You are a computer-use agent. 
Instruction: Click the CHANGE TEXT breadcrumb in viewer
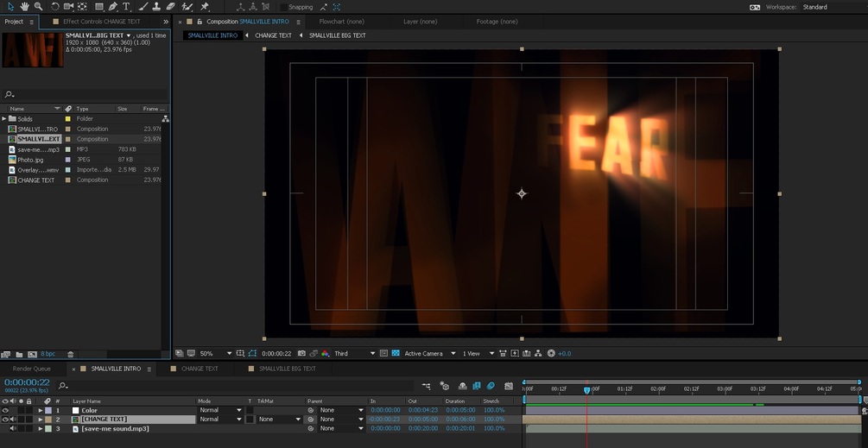273,35
